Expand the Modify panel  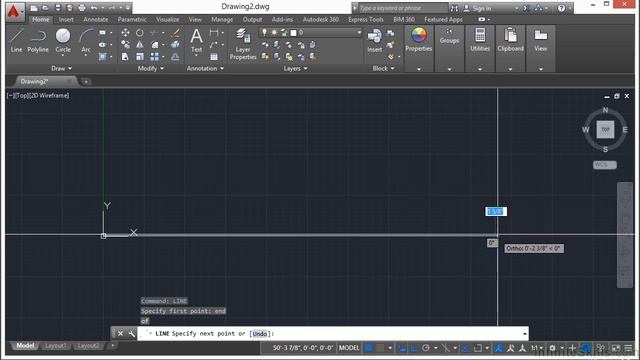151,69
